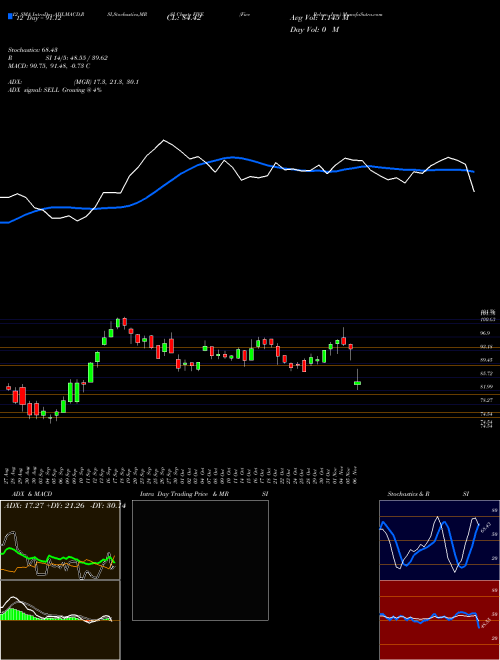The height and width of the screenshot is (660, 500).
Task: Click the last green candlestick for 06 Nov
Action: click(x=357, y=383)
